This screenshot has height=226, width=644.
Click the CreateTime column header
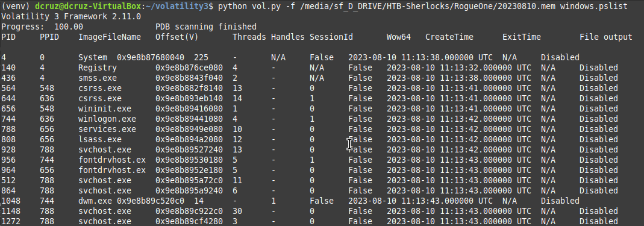tap(449, 37)
